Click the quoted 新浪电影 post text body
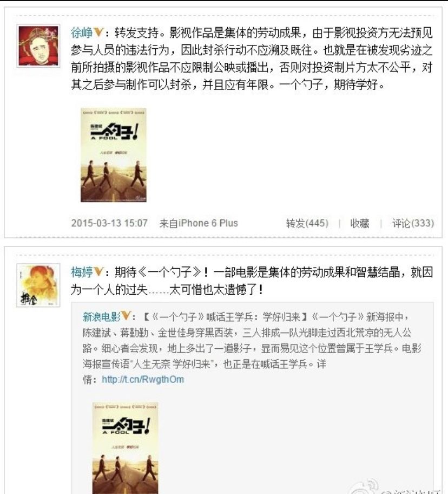The height and width of the screenshot is (494, 448). coord(252,348)
